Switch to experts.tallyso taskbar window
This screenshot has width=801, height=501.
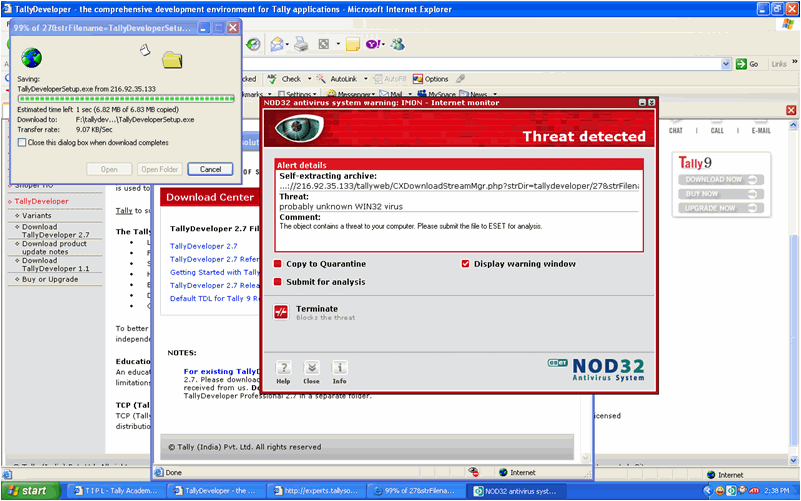pos(318,490)
